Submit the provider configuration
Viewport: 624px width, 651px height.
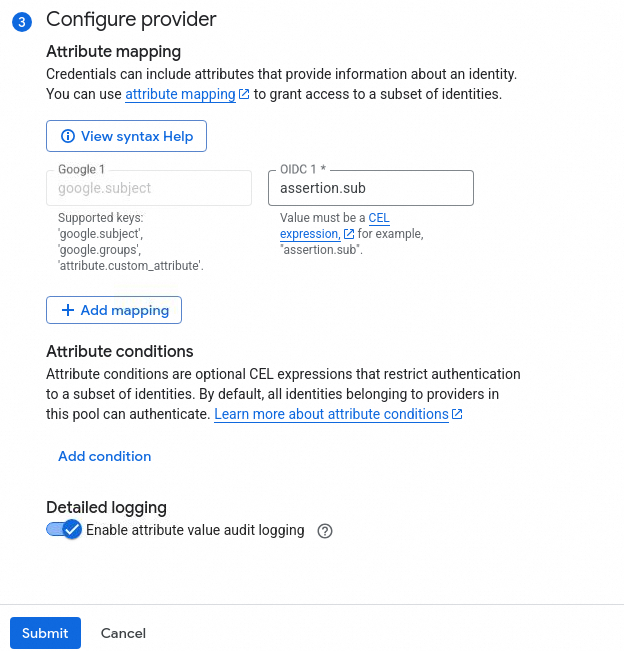45,633
